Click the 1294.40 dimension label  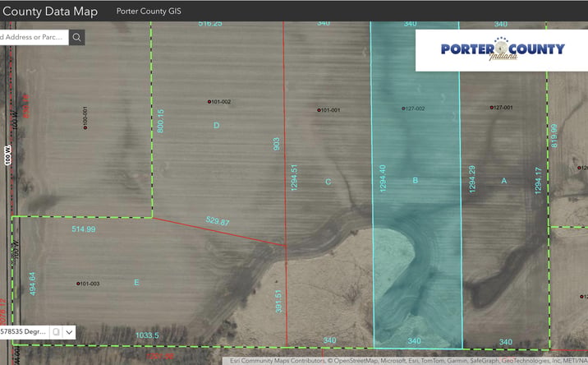click(x=383, y=178)
